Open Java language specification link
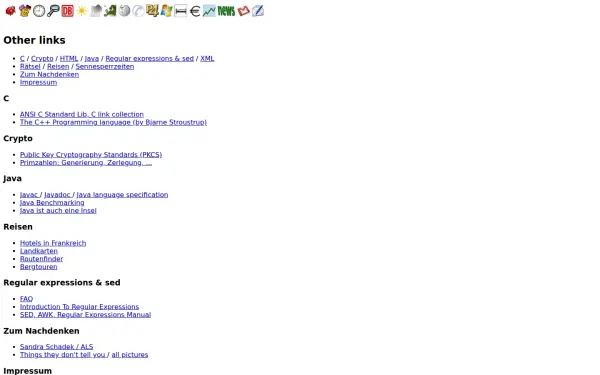Viewport: 600px width, 375px height. [122, 195]
